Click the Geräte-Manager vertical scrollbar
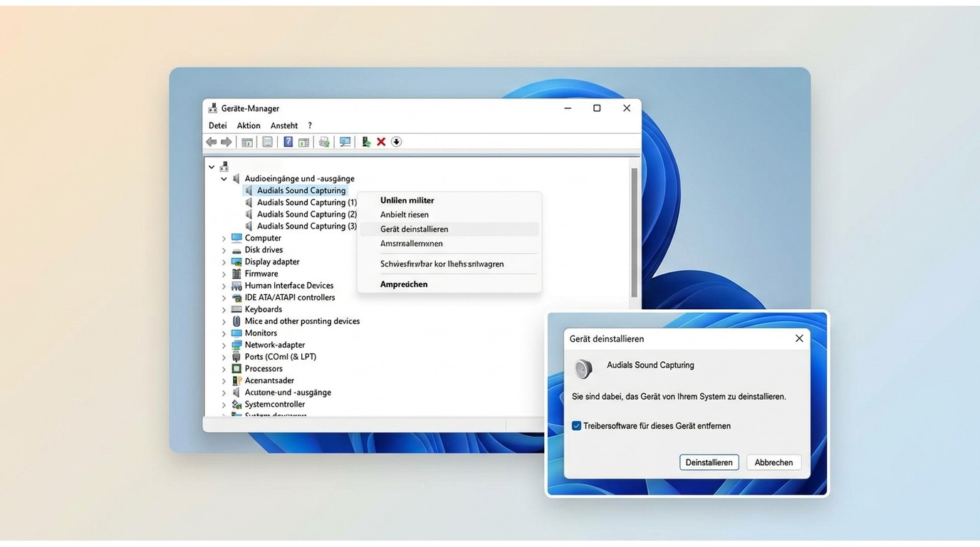This screenshot has height=547, width=980. [634, 231]
